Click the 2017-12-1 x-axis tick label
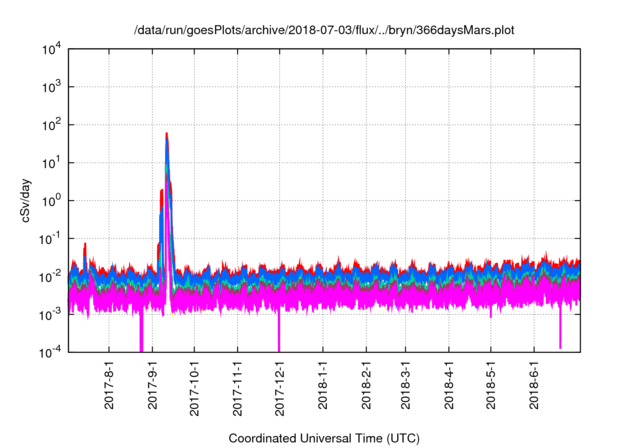Image resolution: width=640 pixels, height=448 pixels. [x=280, y=388]
